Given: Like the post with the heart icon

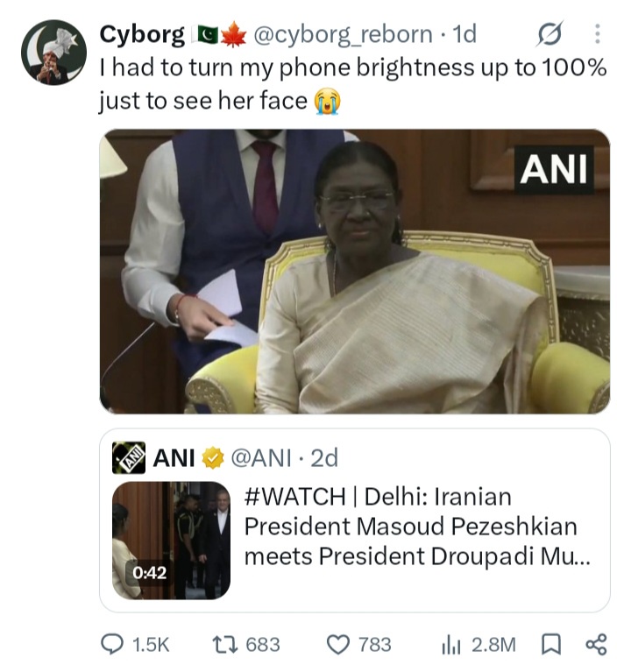Looking at the screenshot, I should coord(338,645).
